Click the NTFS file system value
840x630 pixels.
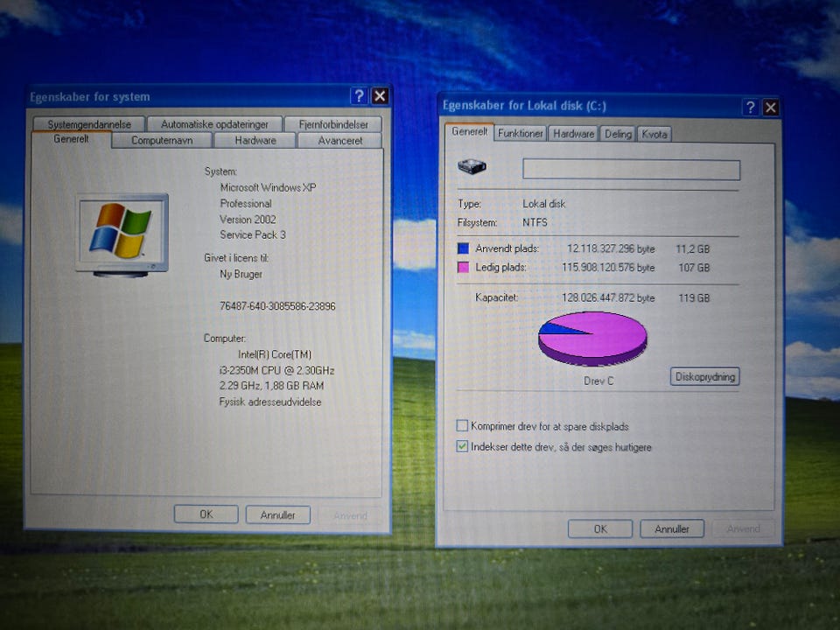tap(535, 222)
